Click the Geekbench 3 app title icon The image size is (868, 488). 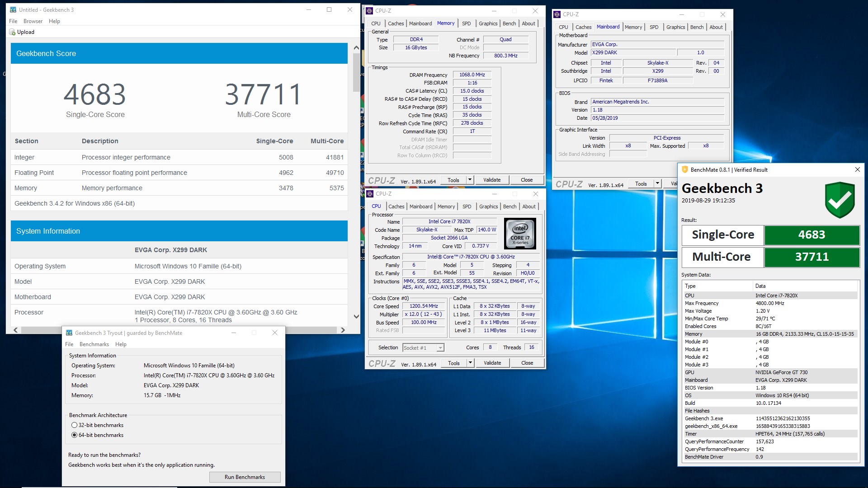13,9
